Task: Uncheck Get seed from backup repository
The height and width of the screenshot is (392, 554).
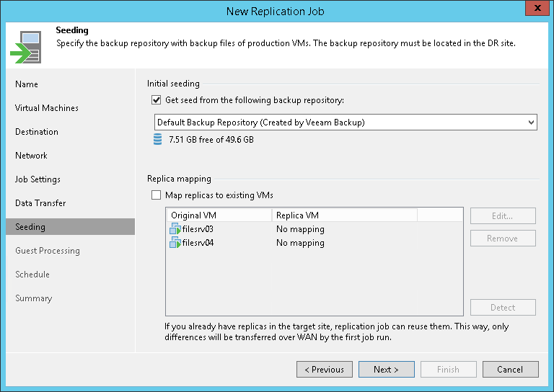Action: coord(156,100)
